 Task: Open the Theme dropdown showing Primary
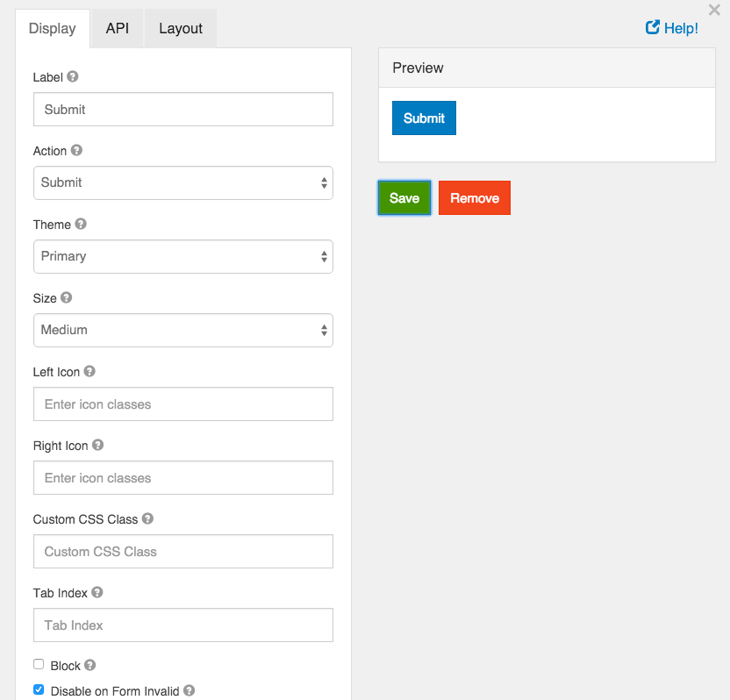[x=182, y=256]
